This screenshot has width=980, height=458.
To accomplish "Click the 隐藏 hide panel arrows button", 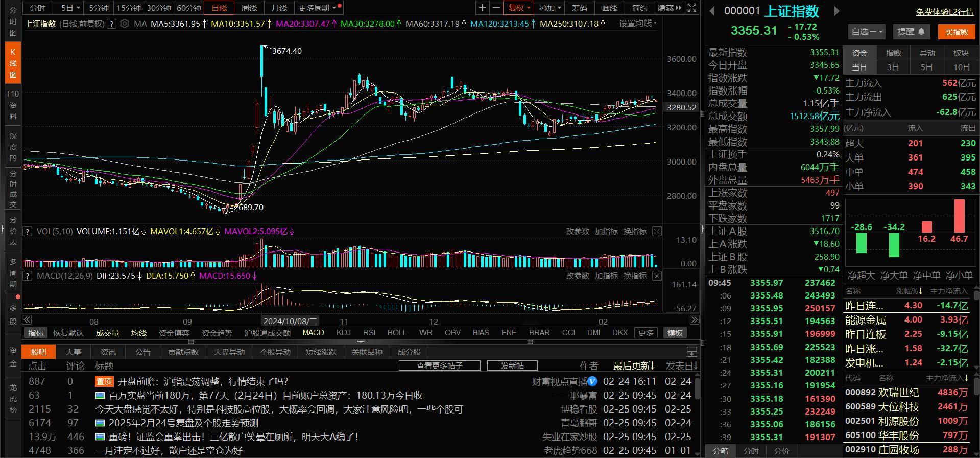I will 670,8.
